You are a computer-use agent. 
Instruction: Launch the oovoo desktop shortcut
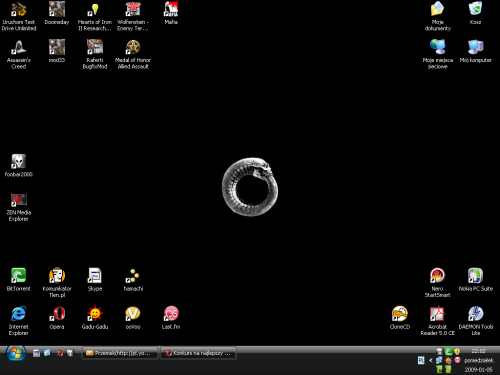[x=133, y=318]
